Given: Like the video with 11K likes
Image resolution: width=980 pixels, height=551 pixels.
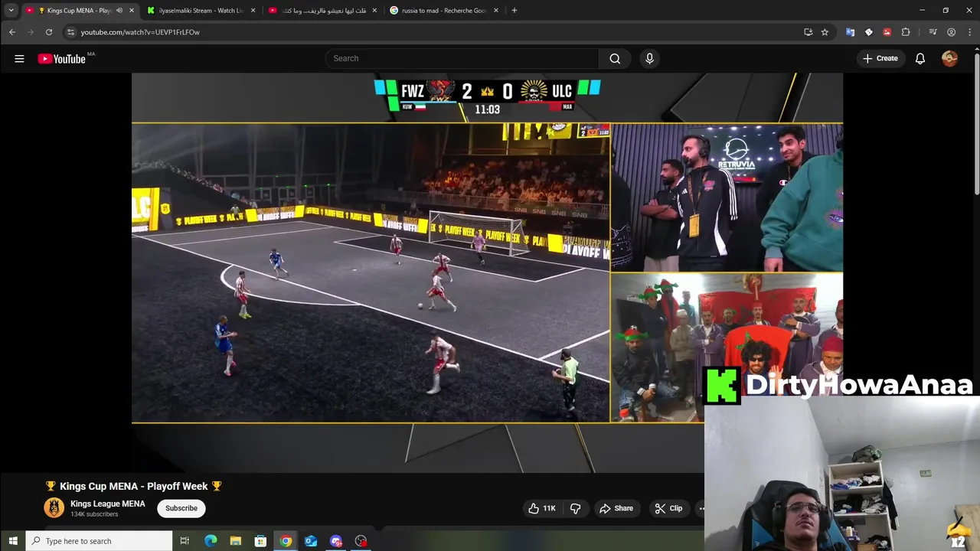Looking at the screenshot, I should pos(541,508).
